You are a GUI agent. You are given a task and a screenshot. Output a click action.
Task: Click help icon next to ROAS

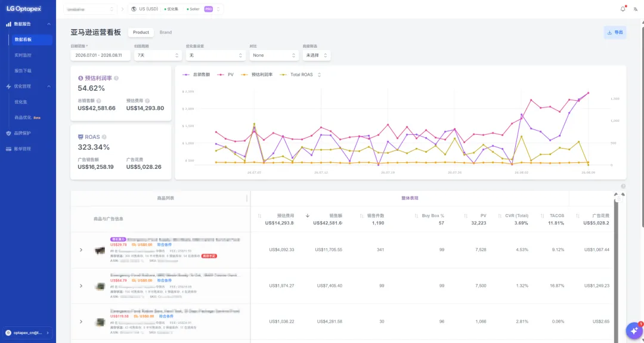[104, 137]
